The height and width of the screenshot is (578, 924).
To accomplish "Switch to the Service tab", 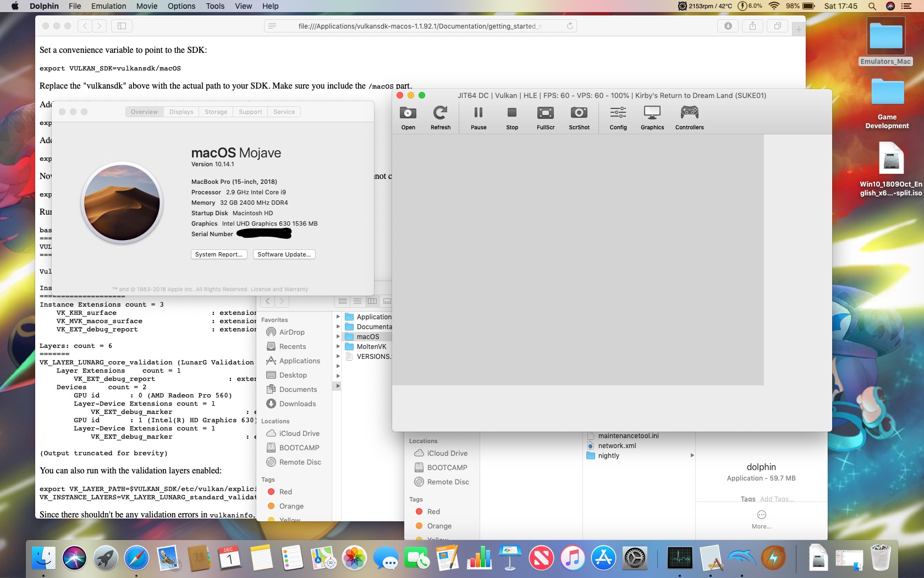I will pos(284,112).
